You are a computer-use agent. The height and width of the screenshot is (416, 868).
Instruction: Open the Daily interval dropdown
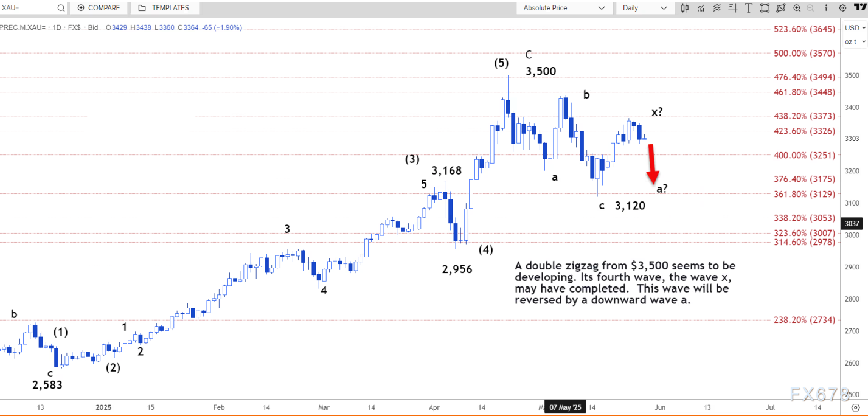(x=645, y=8)
